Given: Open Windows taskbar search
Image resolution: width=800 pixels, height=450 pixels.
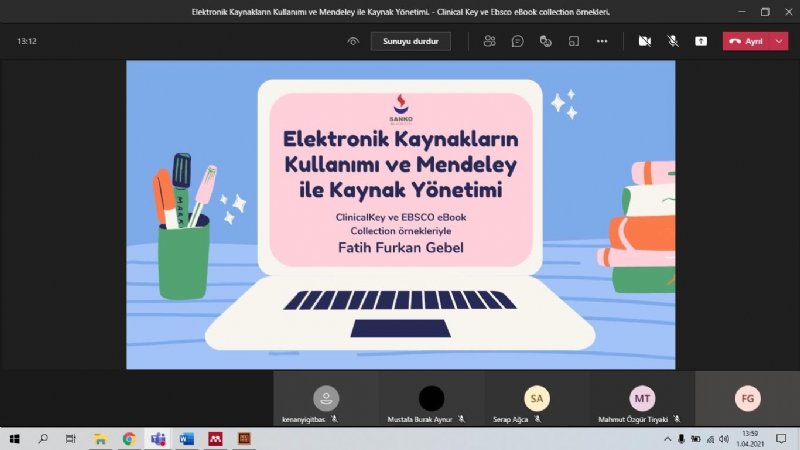Looking at the screenshot, I should (x=43, y=439).
